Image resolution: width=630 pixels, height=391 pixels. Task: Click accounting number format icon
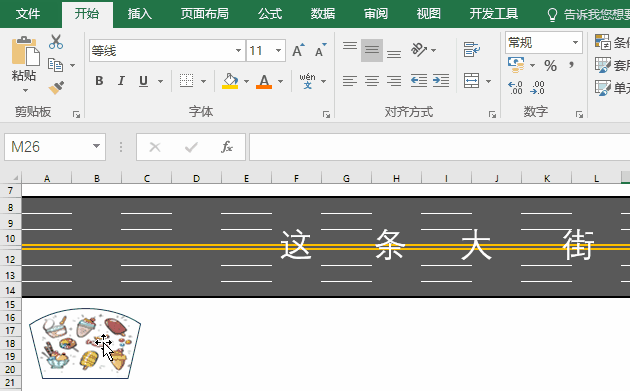516,65
